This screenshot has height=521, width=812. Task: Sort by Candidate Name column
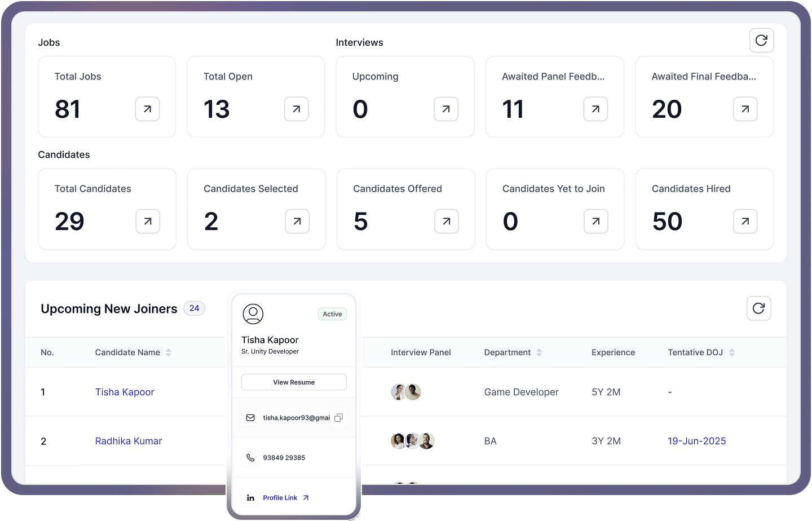click(168, 352)
